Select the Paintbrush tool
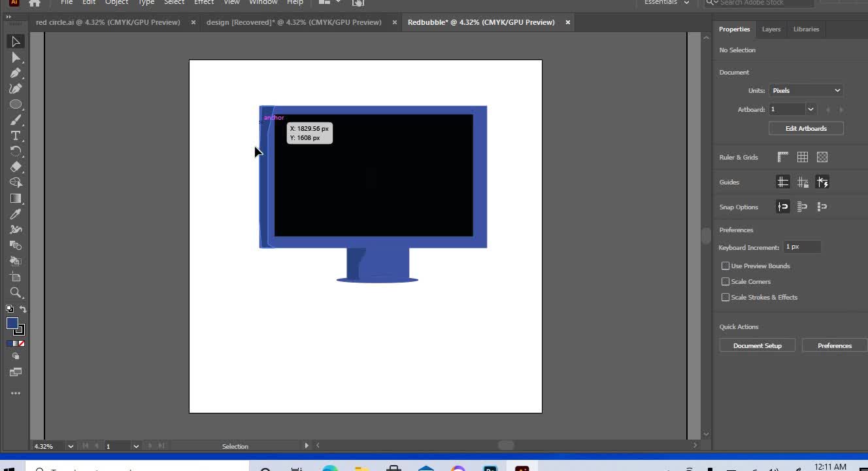 pos(16,120)
